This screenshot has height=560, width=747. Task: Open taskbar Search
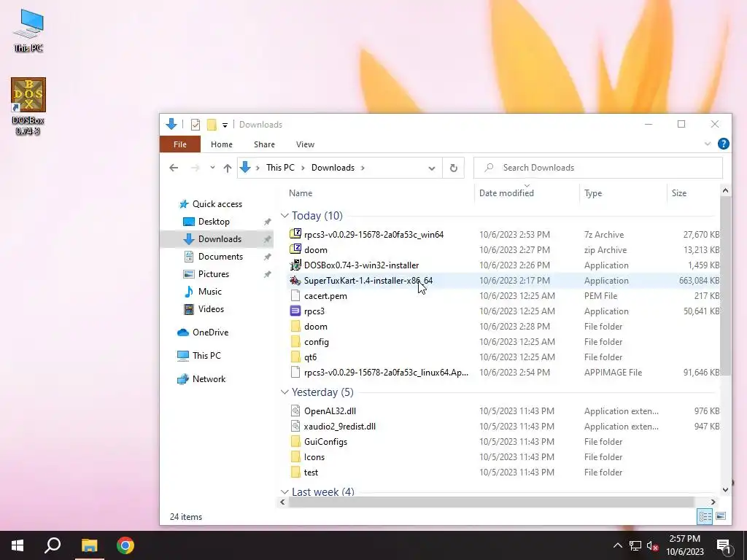click(x=53, y=545)
